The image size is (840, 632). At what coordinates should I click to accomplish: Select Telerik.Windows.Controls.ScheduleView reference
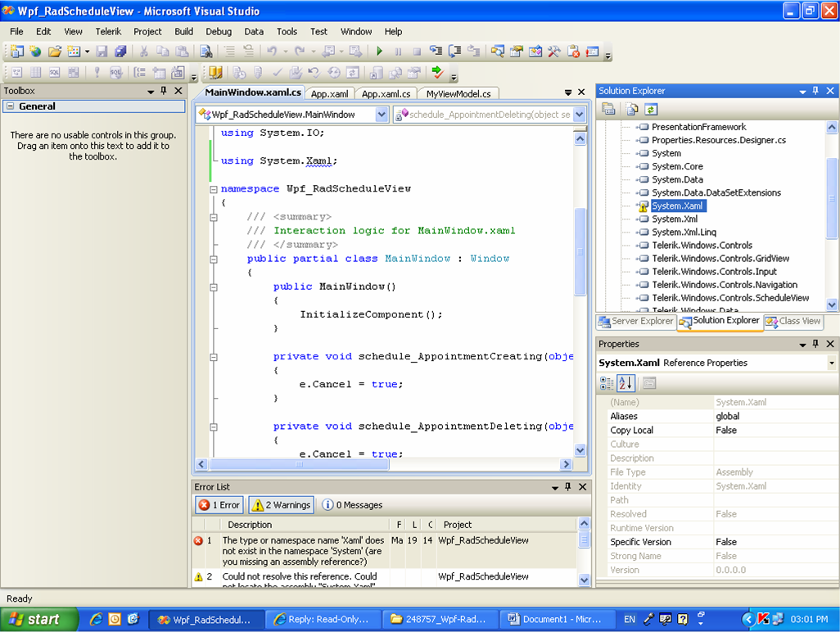[730, 298]
